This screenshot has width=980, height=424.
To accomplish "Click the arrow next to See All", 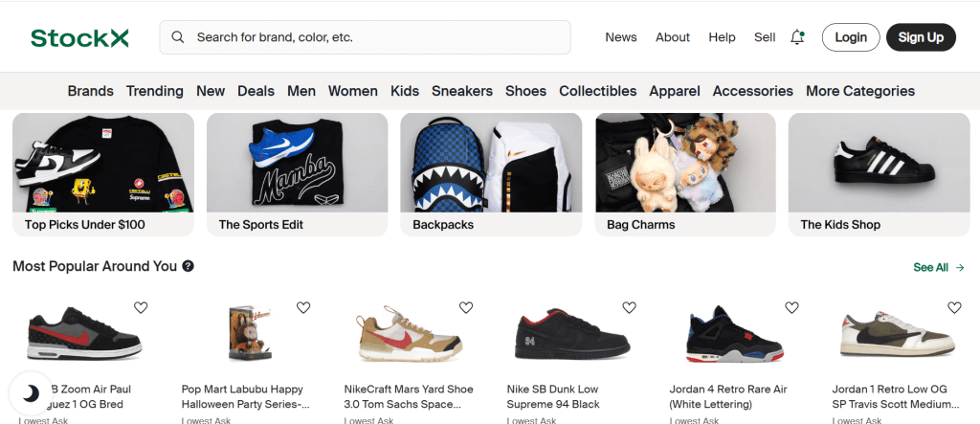I will click(x=960, y=268).
